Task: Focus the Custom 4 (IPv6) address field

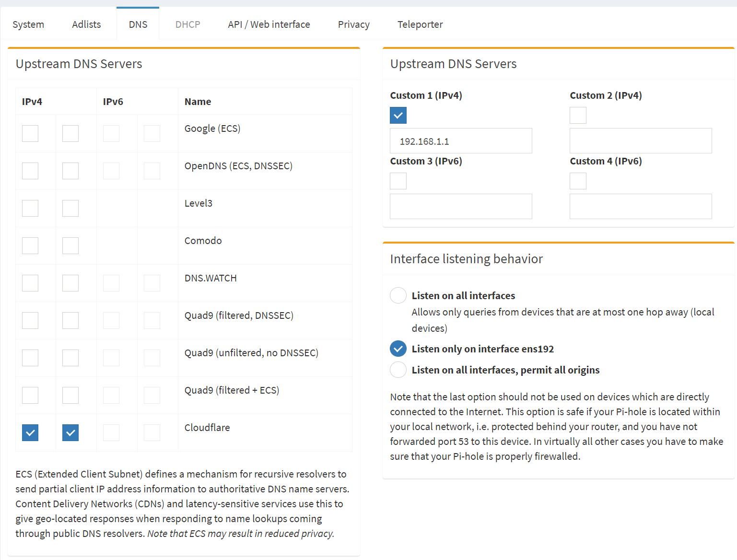Action: (640, 206)
